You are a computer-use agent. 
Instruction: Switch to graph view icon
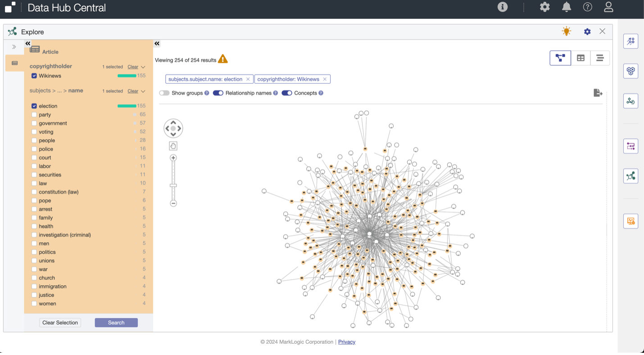pos(560,58)
